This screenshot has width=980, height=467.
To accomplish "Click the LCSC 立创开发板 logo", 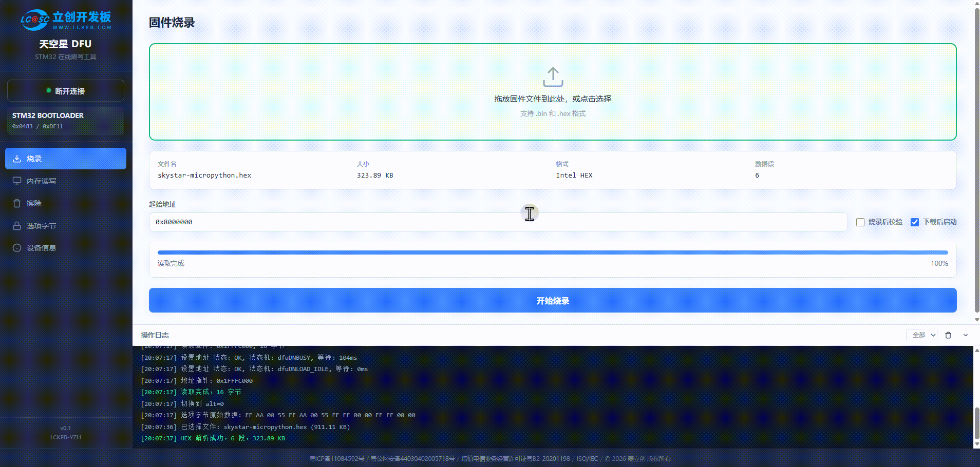I will click(x=66, y=20).
